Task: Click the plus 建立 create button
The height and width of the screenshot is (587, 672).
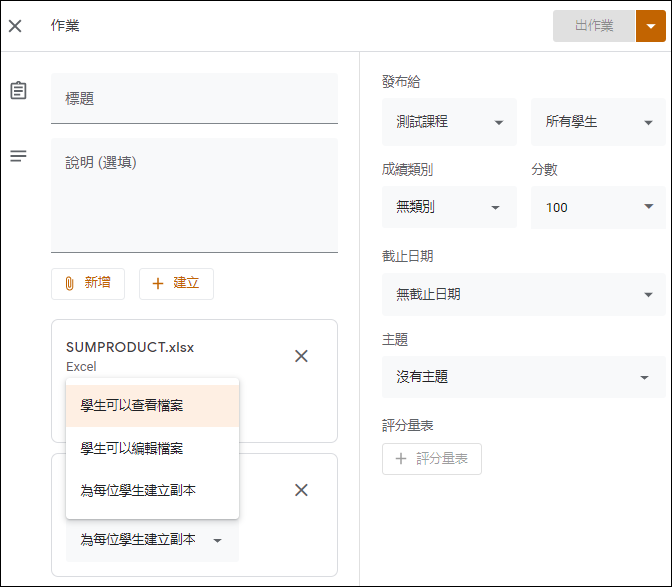Action: [x=176, y=284]
